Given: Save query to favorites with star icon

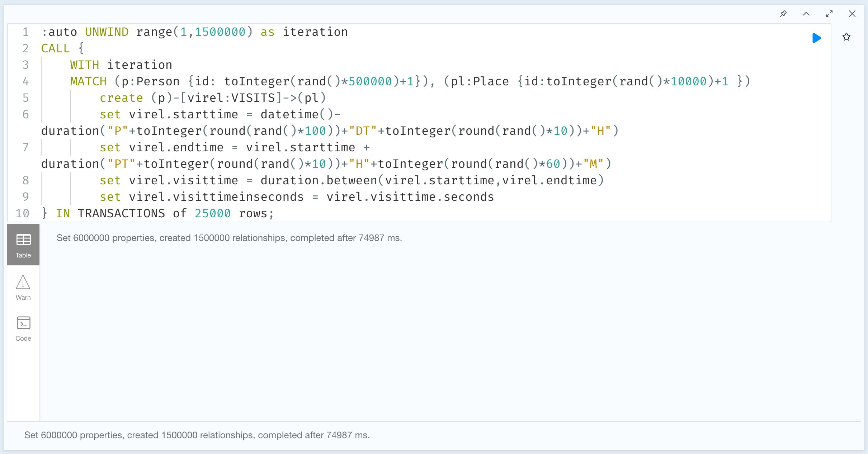Looking at the screenshot, I should pyautogui.click(x=846, y=37).
